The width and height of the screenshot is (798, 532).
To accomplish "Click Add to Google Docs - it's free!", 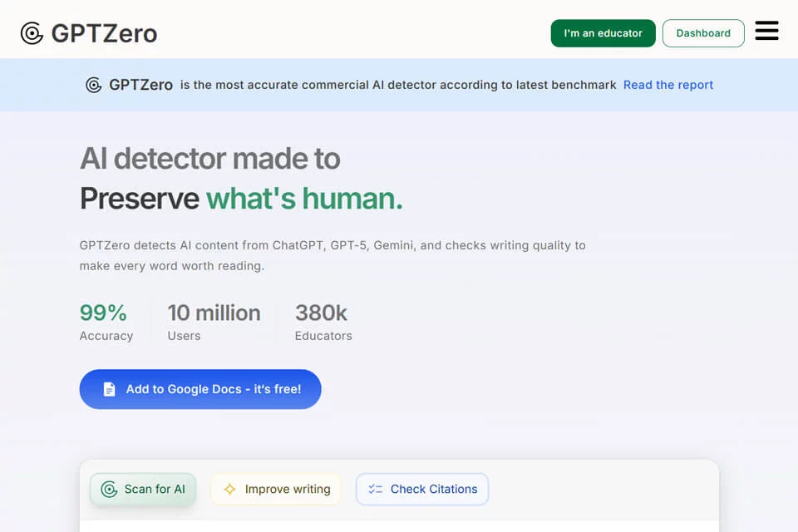I will (x=200, y=389).
